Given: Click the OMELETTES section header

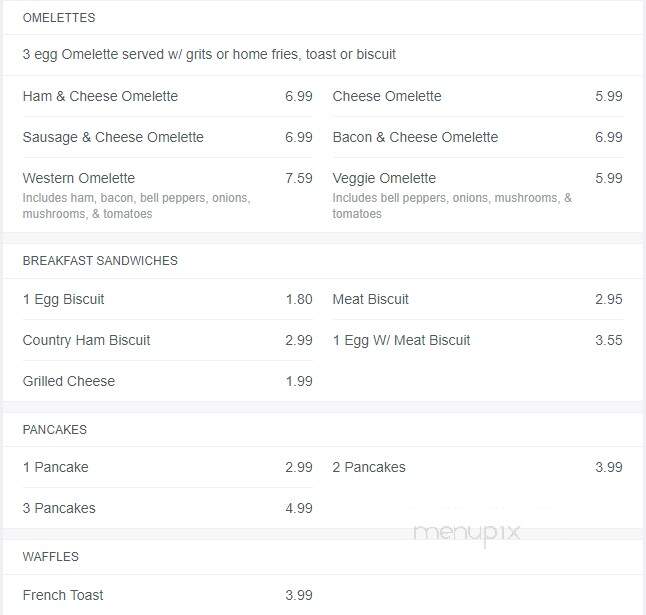Looking at the screenshot, I should (59, 18).
